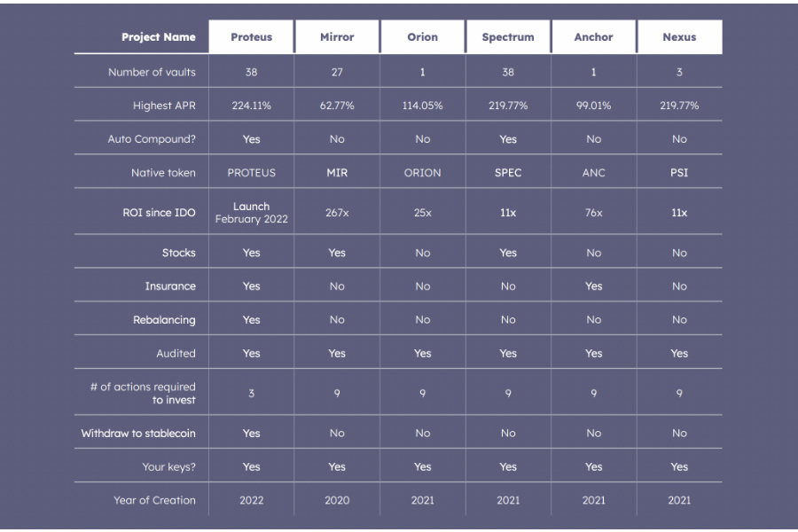Select the Mirror column header

click(x=337, y=36)
